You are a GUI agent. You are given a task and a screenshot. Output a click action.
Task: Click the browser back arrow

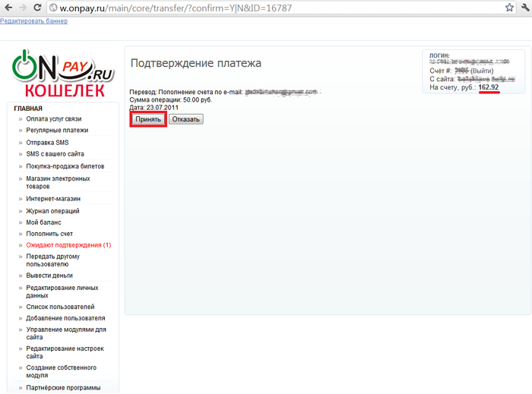point(7,8)
